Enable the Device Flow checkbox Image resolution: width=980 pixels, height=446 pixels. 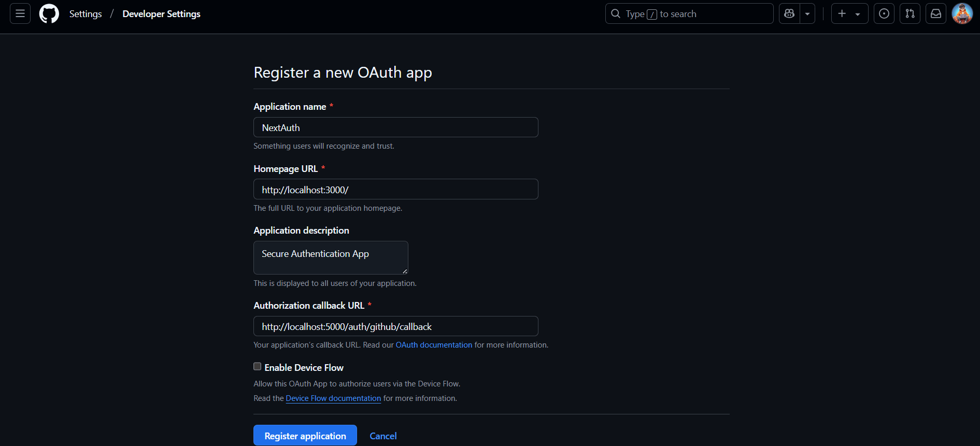tap(257, 366)
